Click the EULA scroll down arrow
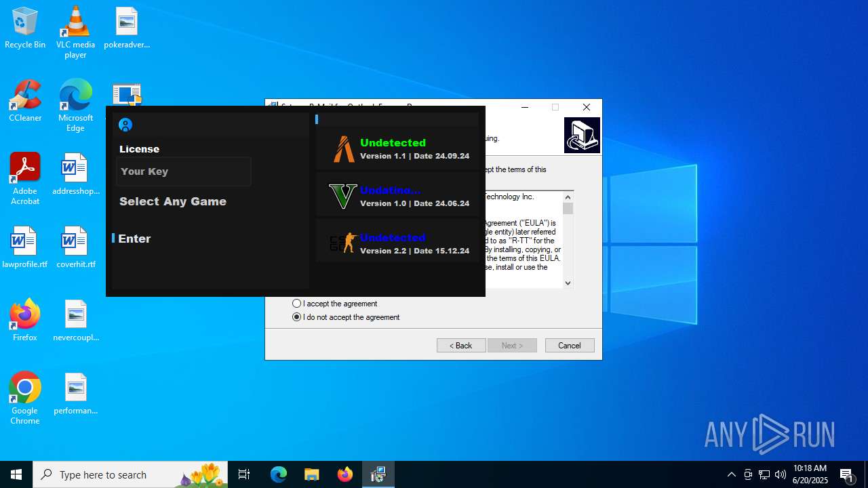 pos(568,283)
